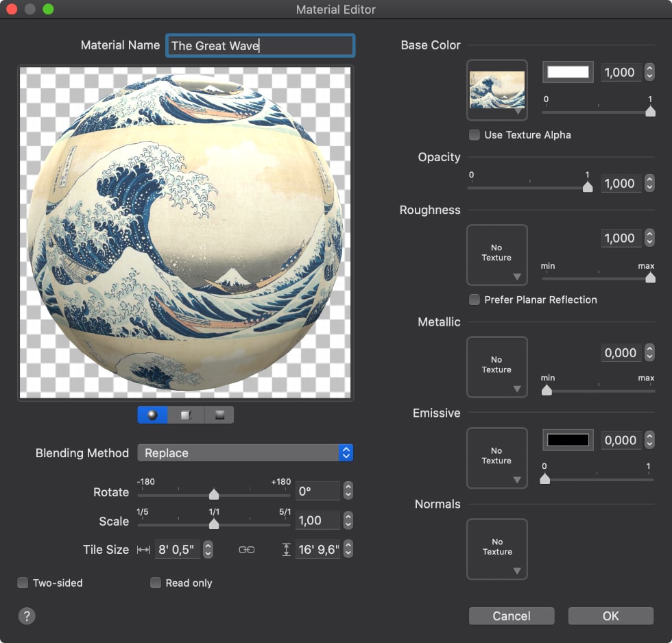
Task: Click the Cancel button
Action: [x=512, y=616]
